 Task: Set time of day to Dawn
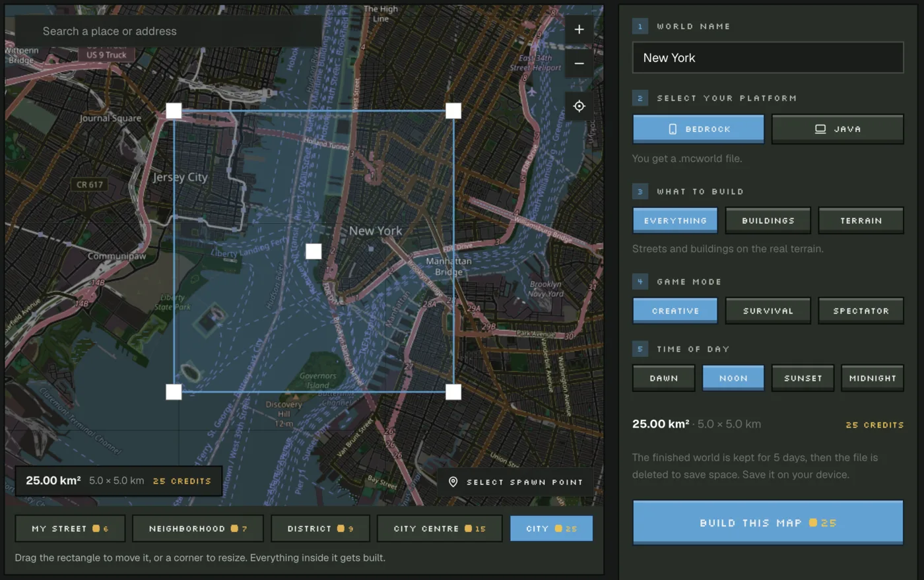point(664,378)
